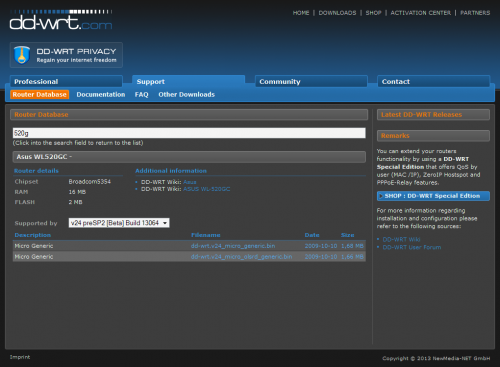
Task: Click the 1,68 MB size cell
Action: pyautogui.click(x=352, y=246)
